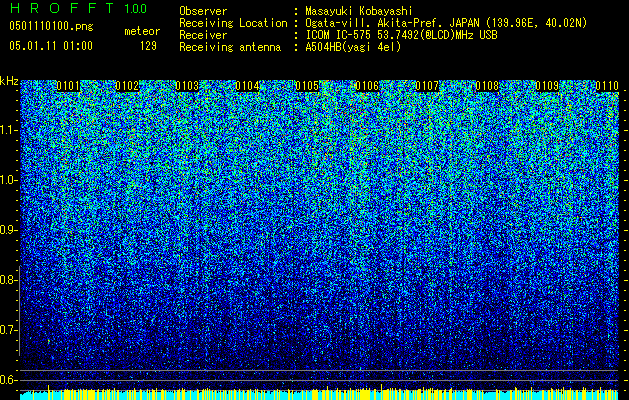Screen dimensions: 629x400
Task: Click the Receiving antenna label
Action: [x=230, y=47]
